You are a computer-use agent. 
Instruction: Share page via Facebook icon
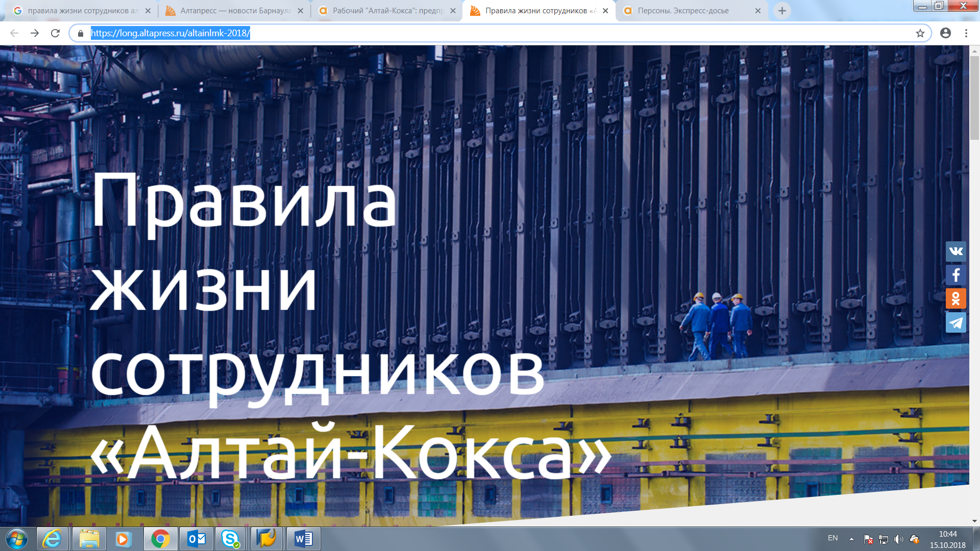coord(955,275)
